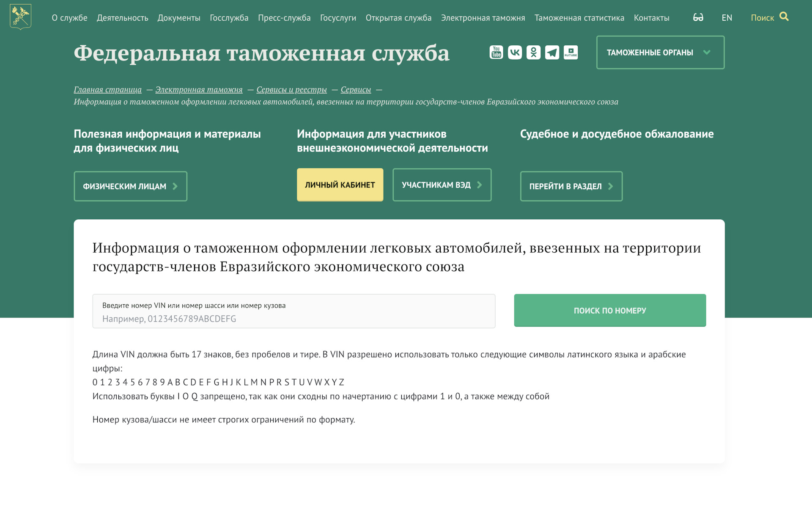Open the Участникам ВЭД section button

tap(442, 185)
